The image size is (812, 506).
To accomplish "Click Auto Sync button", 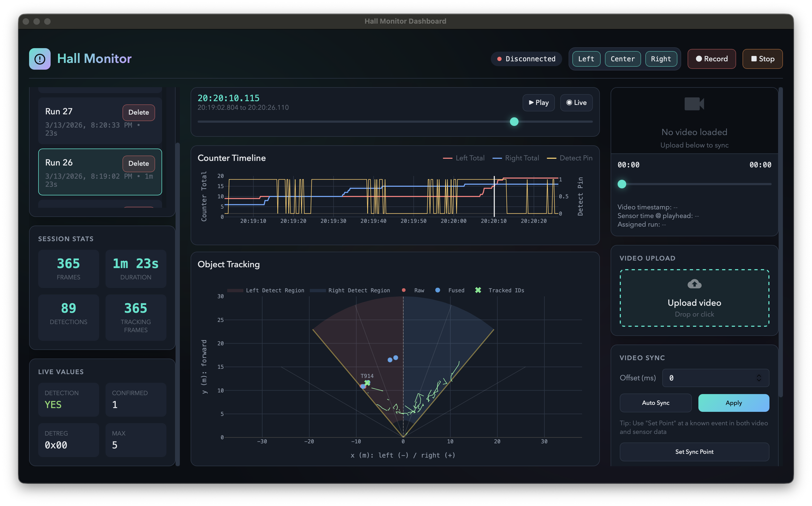I will point(655,403).
